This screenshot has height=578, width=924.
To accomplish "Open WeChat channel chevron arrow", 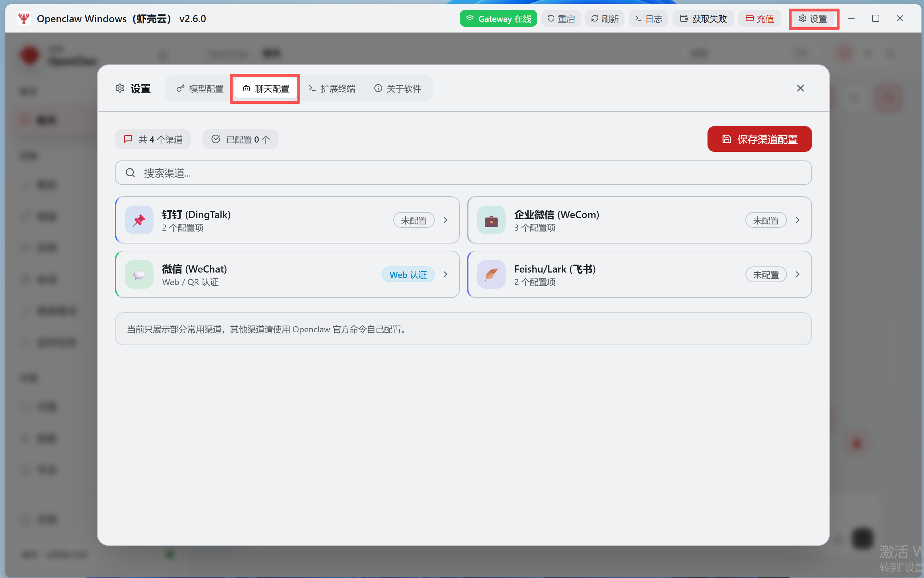I will coord(446,274).
